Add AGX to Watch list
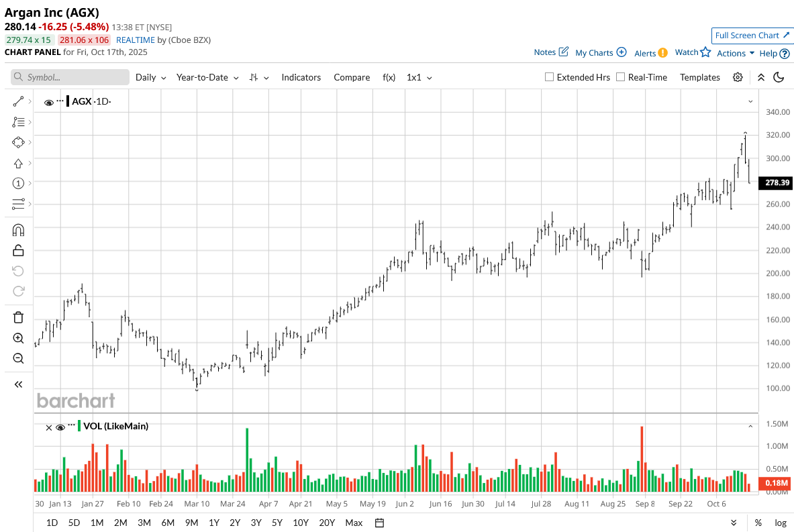The height and width of the screenshot is (532, 794). [693, 52]
